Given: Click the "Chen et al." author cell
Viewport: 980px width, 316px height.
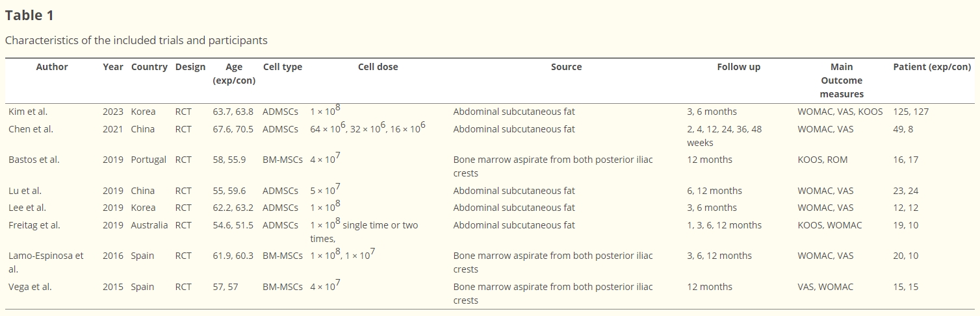Looking at the screenshot, I should tap(31, 129).
